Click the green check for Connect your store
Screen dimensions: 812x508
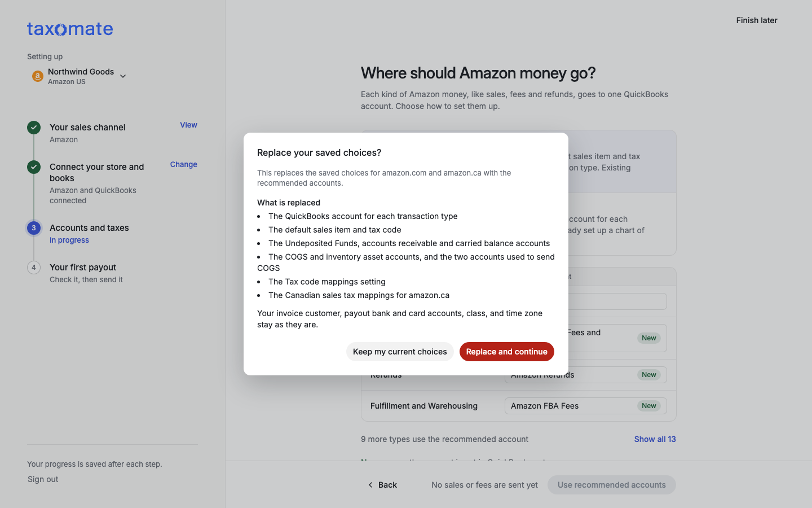pos(34,167)
